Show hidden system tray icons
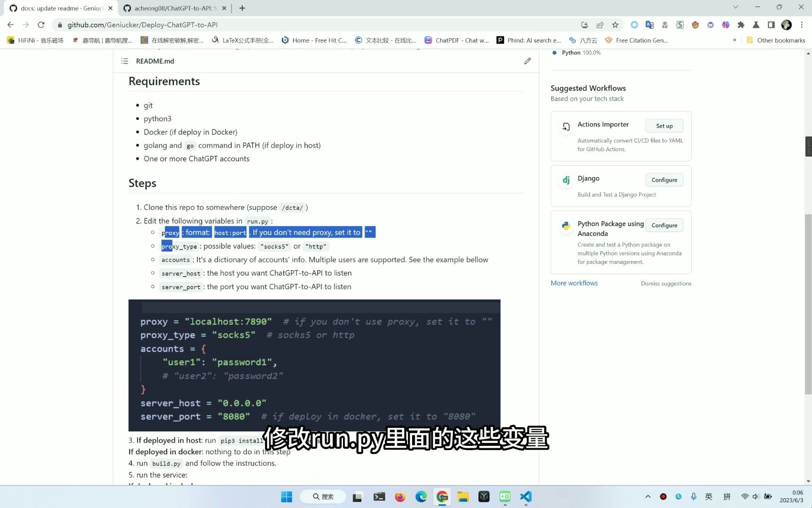Screen dimensions: 812x508 [x=648, y=497]
